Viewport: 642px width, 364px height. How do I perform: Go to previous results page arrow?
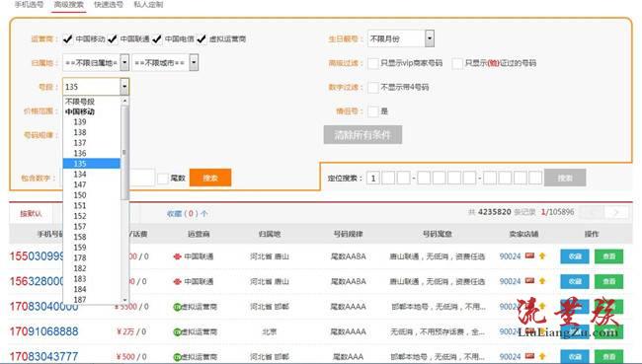coord(593,212)
